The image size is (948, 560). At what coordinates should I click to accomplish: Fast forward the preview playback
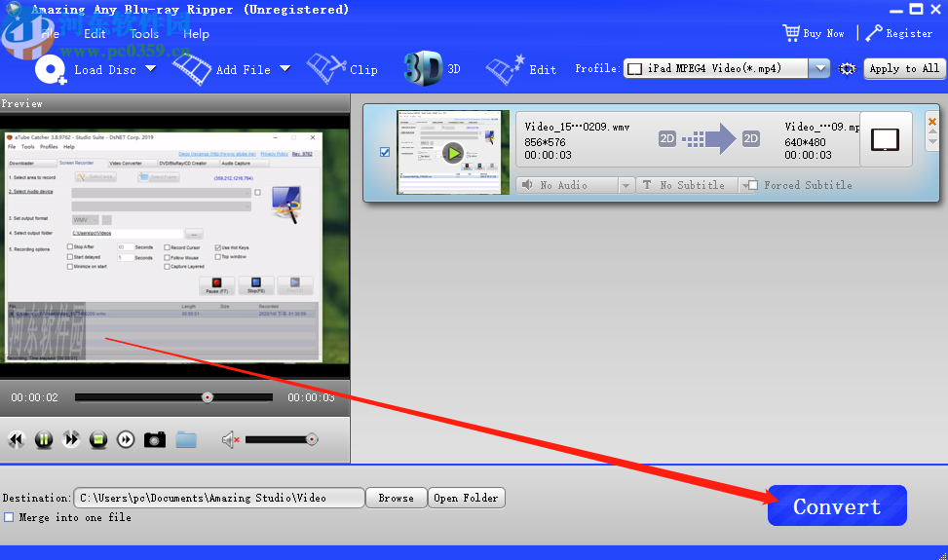point(71,439)
